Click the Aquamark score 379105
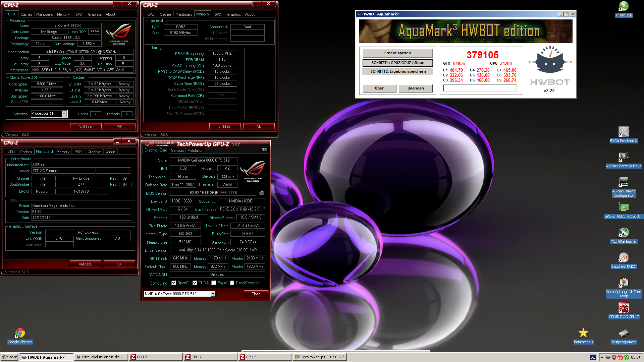This screenshot has width=644, height=362. pyautogui.click(x=483, y=55)
